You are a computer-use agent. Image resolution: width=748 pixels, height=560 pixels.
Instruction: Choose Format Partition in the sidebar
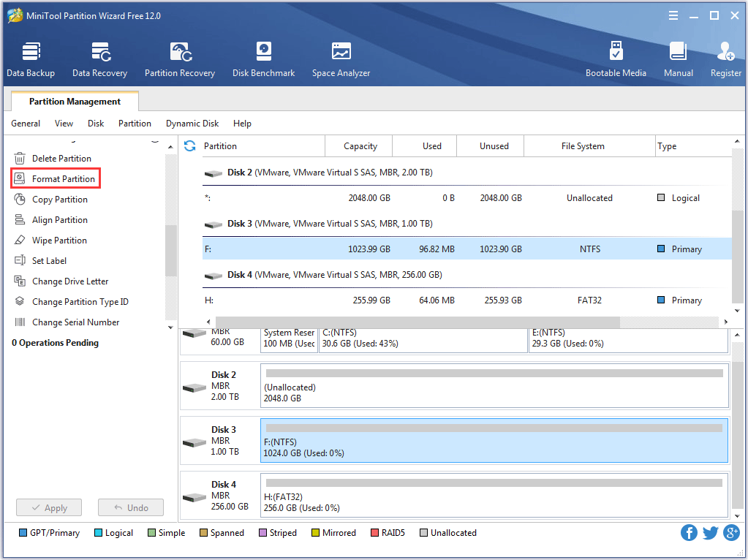coord(64,179)
